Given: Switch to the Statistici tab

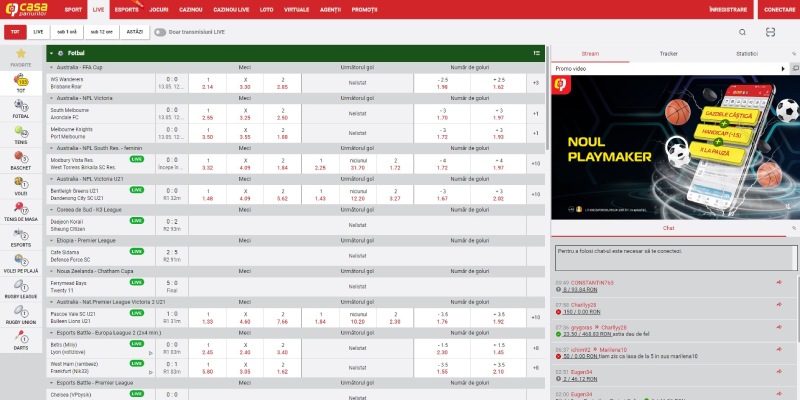Looking at the screenshot, I should pyautogui.click(x=746, y=54).
